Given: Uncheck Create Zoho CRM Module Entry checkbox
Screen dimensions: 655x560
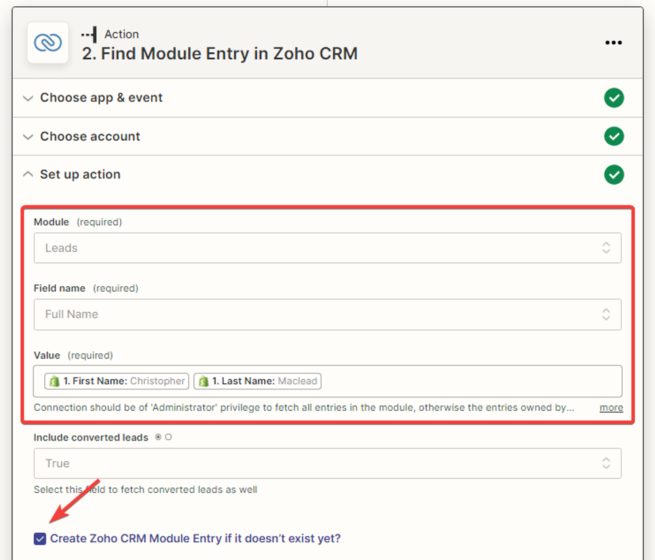Looking at the screenshot, I should pos(40,539).
